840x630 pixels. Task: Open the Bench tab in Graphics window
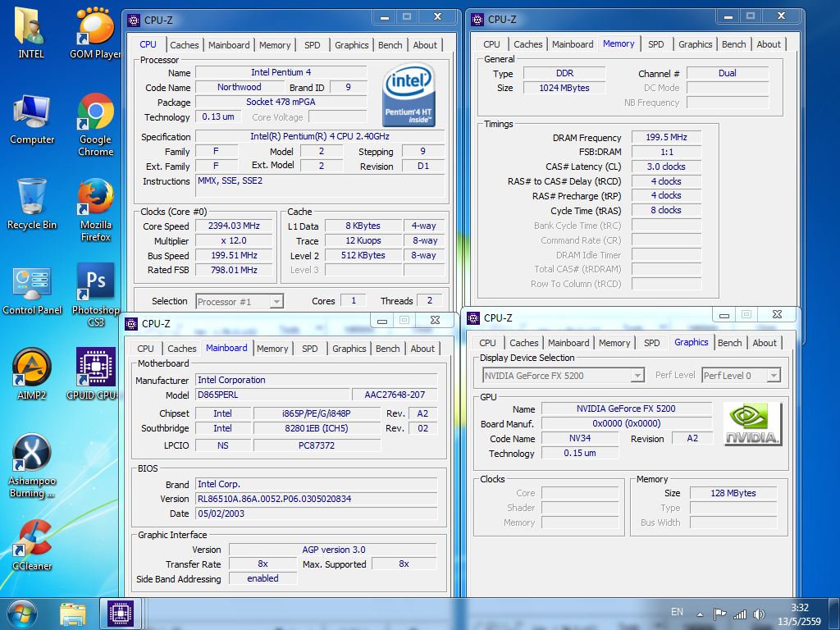click(x=729, y=343)
